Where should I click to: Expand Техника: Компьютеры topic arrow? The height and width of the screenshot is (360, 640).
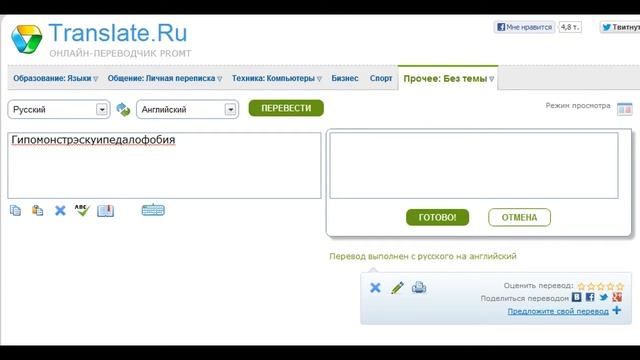click(x=319, y=79)
